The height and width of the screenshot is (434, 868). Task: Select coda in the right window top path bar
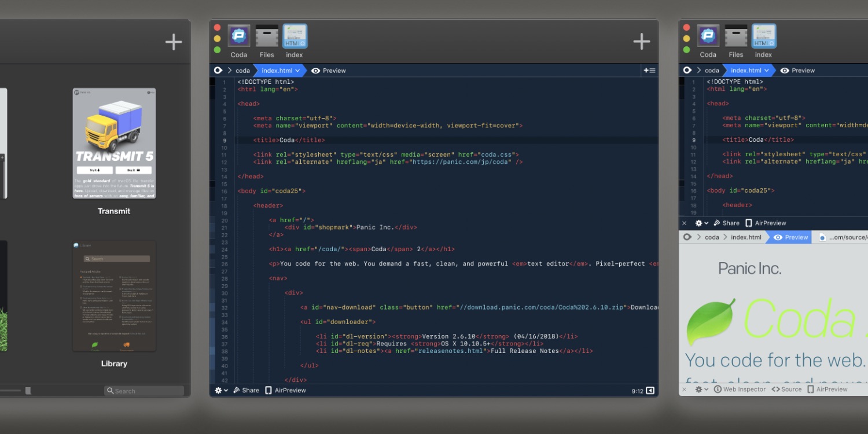(x=712, y=71)
